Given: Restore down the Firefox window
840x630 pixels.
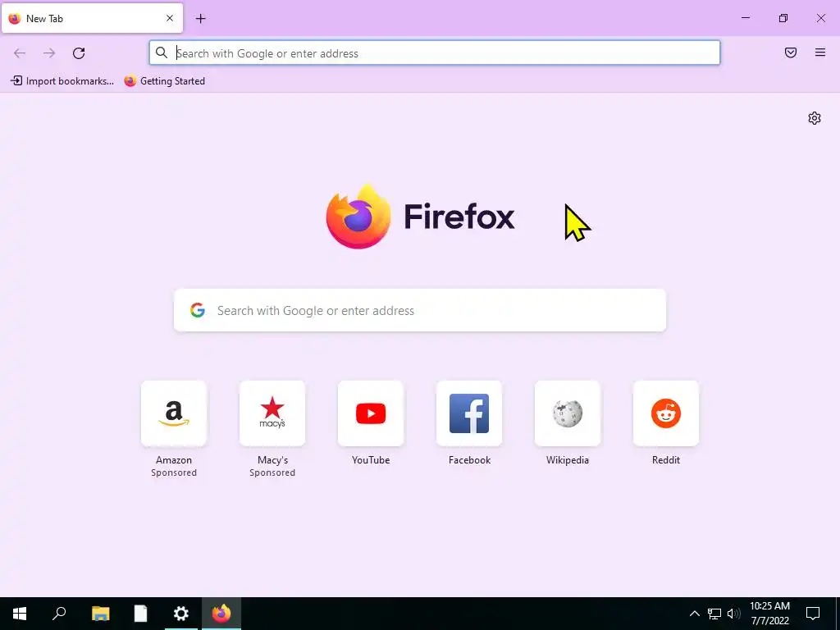Looking at the screenshot, I should pyautogui.click(x=783, y=18).
